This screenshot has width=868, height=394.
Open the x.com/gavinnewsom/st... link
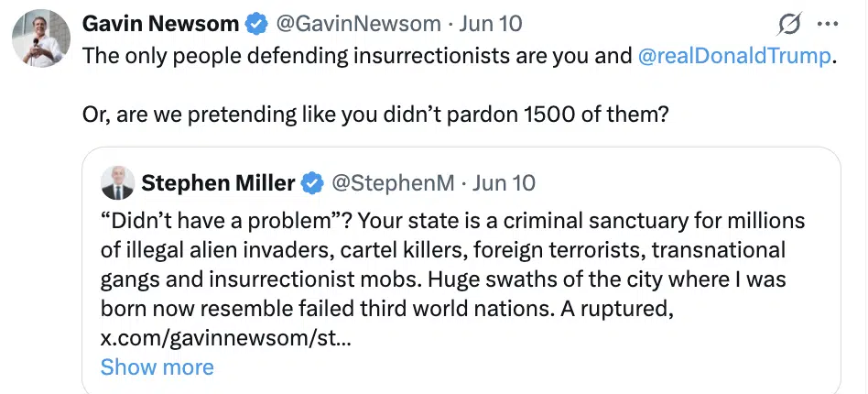coord(225,338)
